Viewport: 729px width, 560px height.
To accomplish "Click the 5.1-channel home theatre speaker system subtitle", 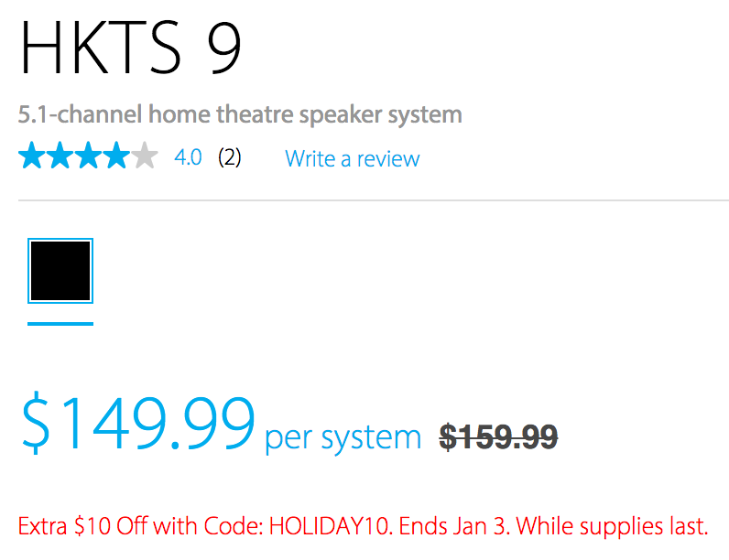I will click(x=240, y=115).
